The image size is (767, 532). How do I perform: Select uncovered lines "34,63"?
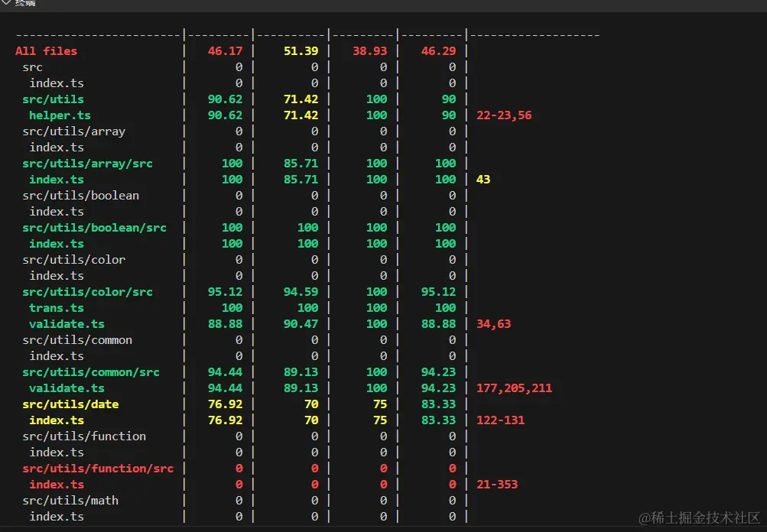493,323
